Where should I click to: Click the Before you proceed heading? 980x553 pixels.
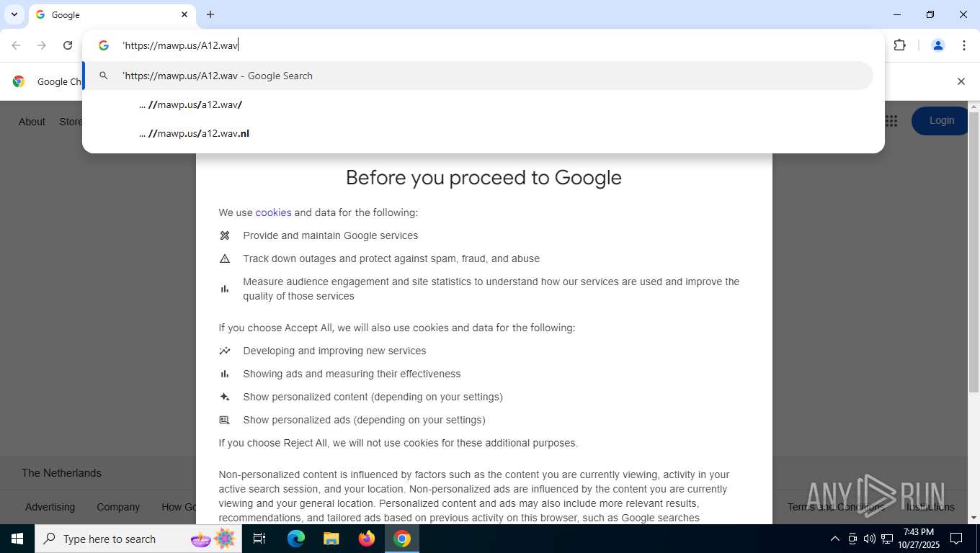click(484, 178)
